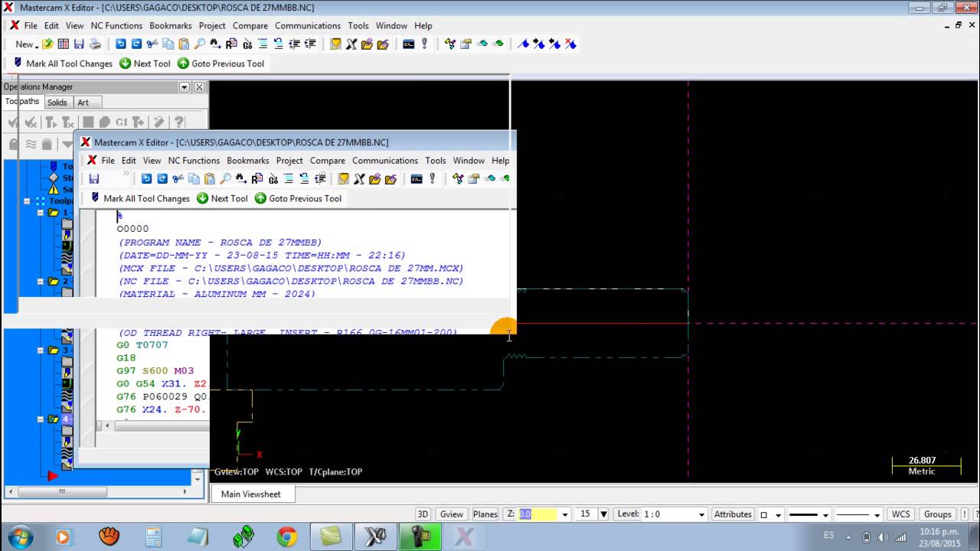The height and width of the screenshot is (551, 980).
Task: Click Next Tool in the smaller editor window
Action: (223, 198)
